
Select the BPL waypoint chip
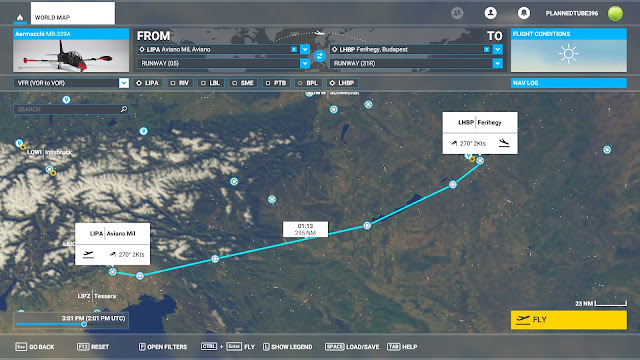pos(308,83)
